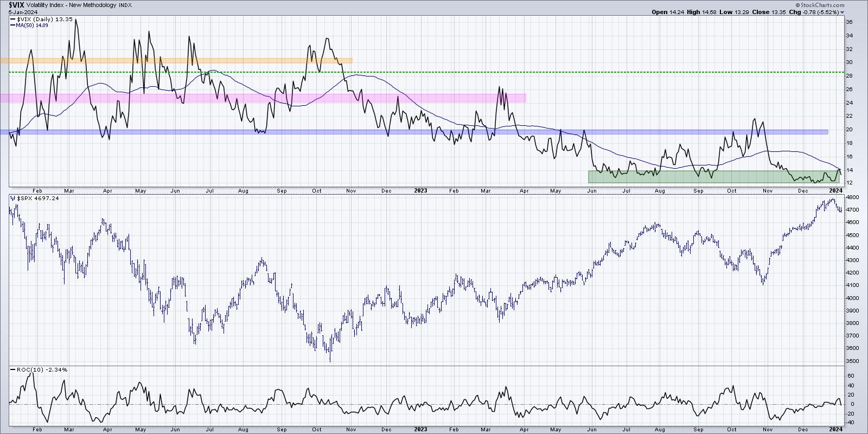This screenshot has height=434, width=868.
Task: Click the 2023 year label on VIX axis
Action: point(420,191)
